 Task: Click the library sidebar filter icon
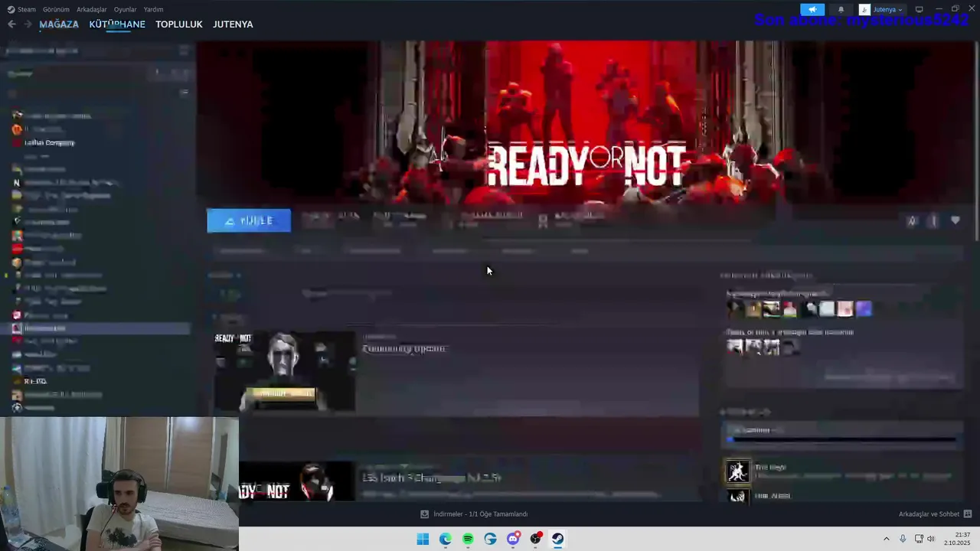(184, 92)
